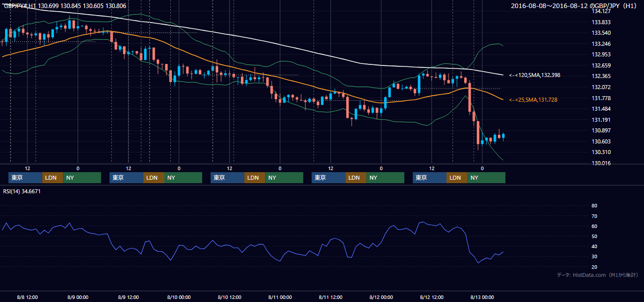The image size is (644, 302).
Task: Click the 132.953 price axis value
Action: [x=601, y=54]
